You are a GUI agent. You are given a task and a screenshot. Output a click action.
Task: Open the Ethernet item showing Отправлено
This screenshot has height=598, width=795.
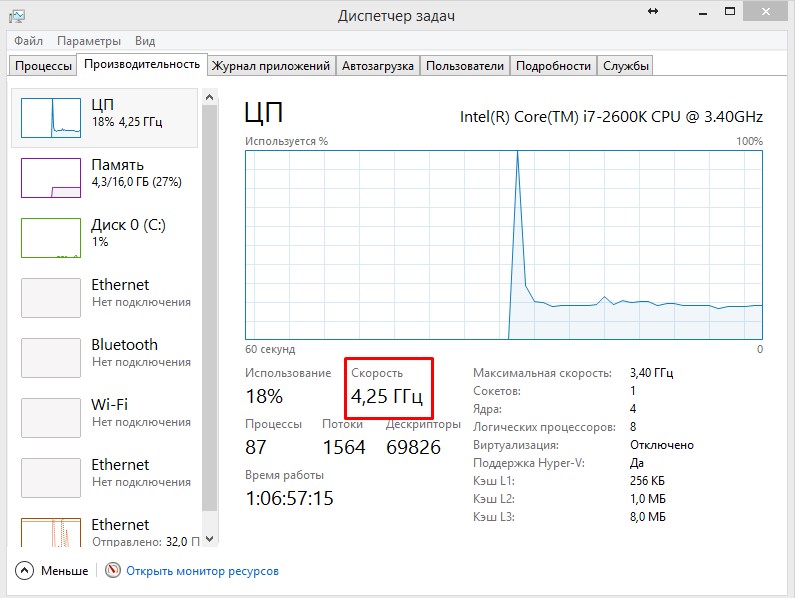pos(104,531)
